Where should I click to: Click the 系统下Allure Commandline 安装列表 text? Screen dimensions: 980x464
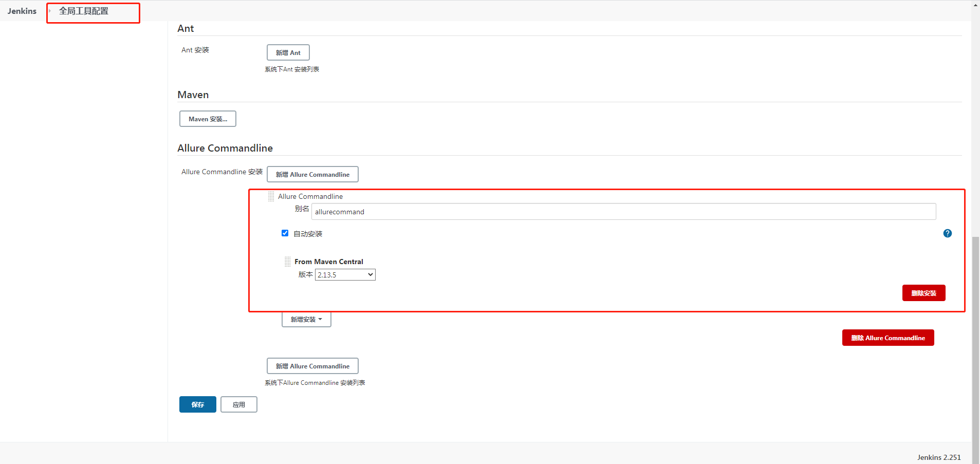[315, 383]
